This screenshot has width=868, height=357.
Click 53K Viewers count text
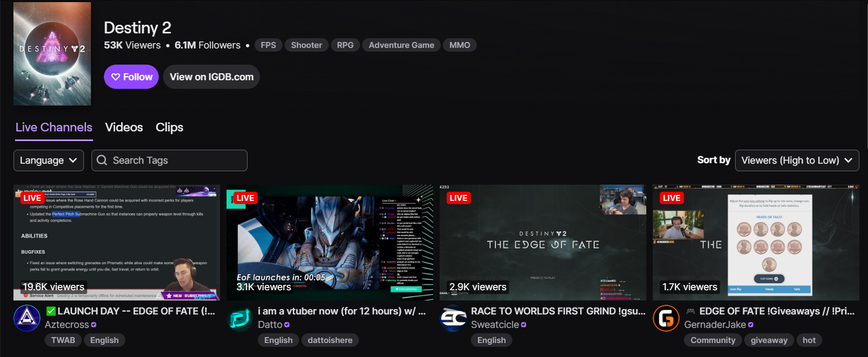(x=132, y=45)
